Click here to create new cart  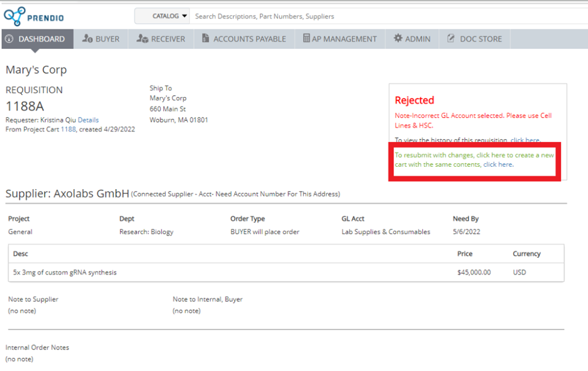coord(498,164)
